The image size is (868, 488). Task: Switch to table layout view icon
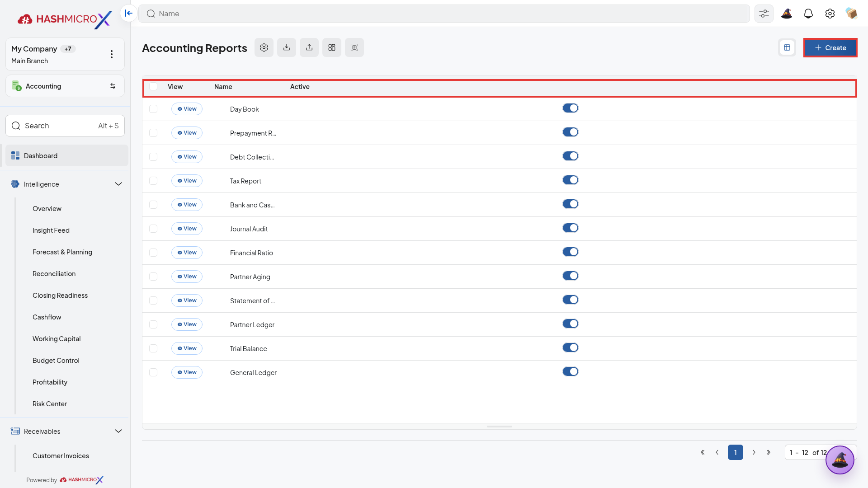point(787,47)
